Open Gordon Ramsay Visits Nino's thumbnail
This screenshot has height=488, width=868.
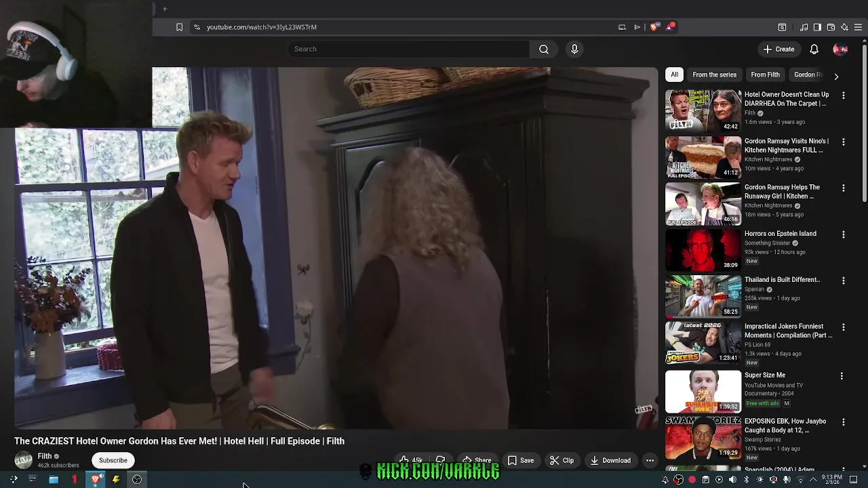tap(703, 157)
